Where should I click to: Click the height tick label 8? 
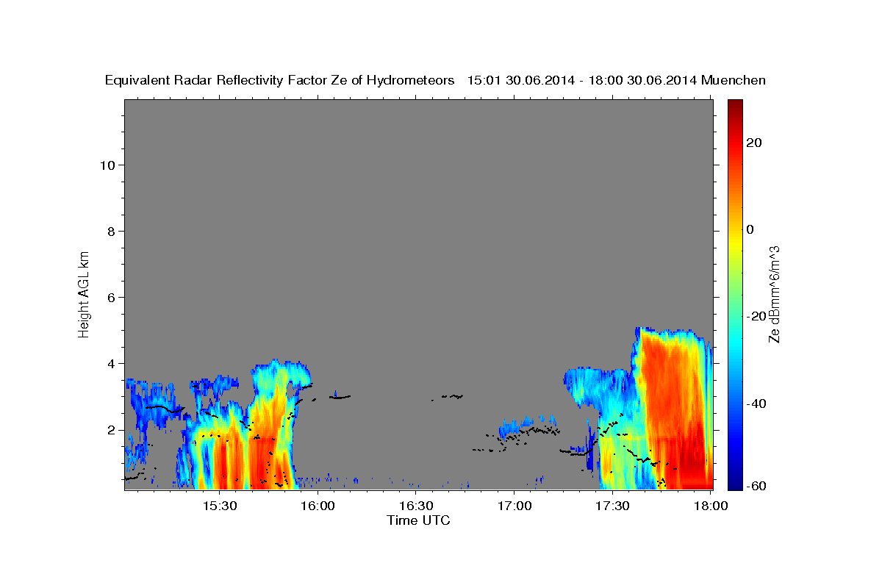coord(112,231)
